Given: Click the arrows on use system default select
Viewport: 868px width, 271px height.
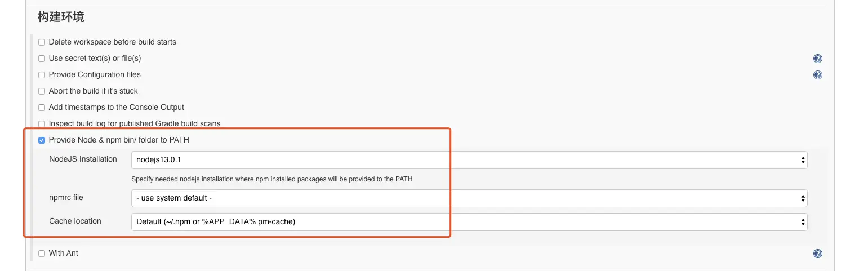Looking at the screenshot, I should 803,198.
